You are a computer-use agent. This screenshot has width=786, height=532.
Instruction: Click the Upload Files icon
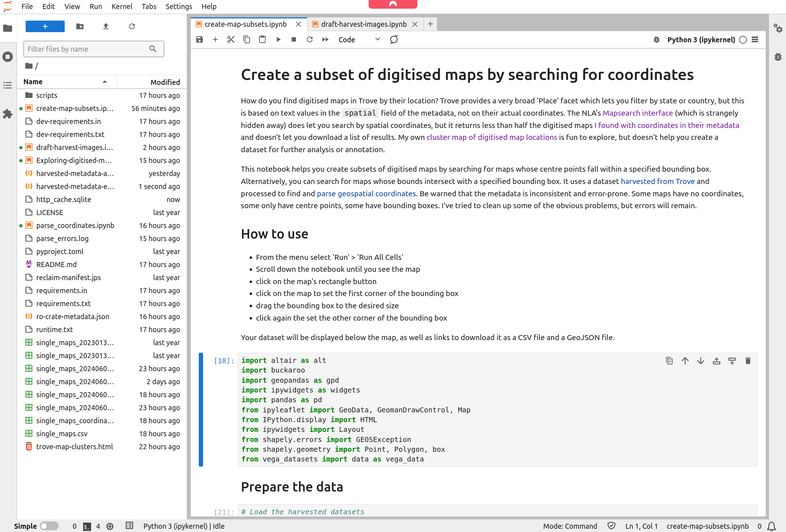(x=106, y=26)
